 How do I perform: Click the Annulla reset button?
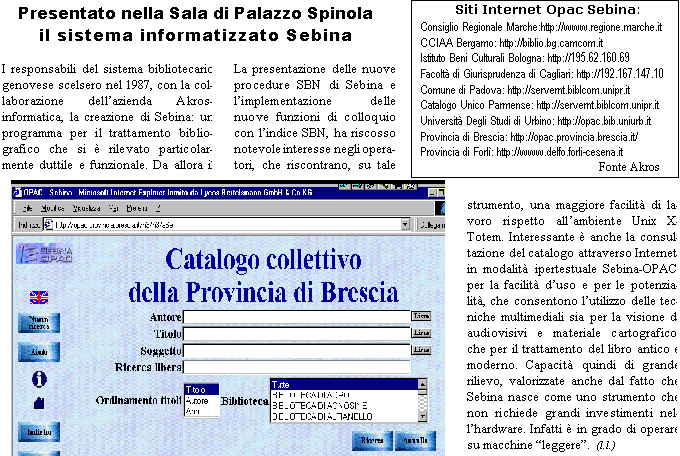tap(415, 440)
